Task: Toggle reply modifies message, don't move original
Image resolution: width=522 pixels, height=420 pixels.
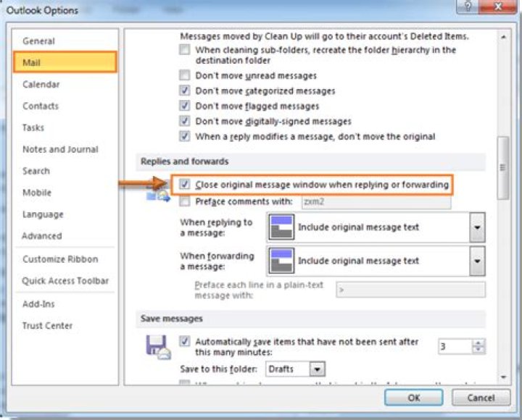Action: tap(185, 136)
